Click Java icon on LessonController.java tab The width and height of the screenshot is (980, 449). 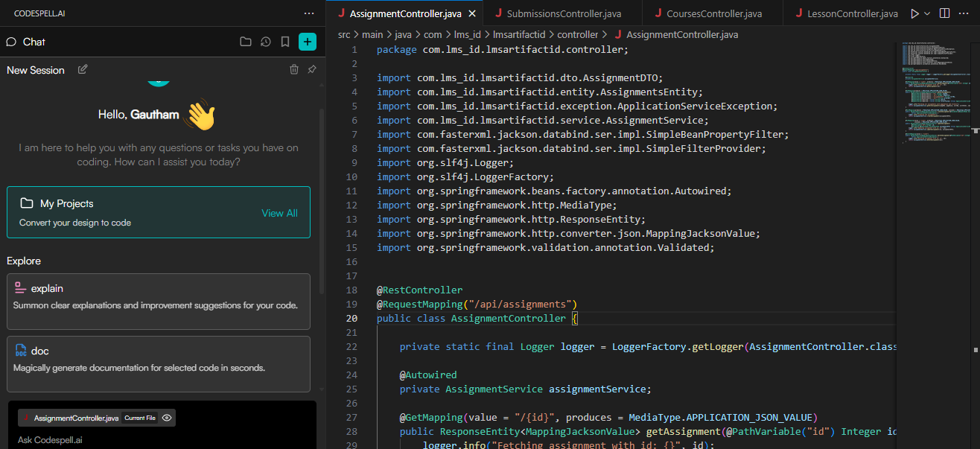pyautogui.click(x=799, y=13)
